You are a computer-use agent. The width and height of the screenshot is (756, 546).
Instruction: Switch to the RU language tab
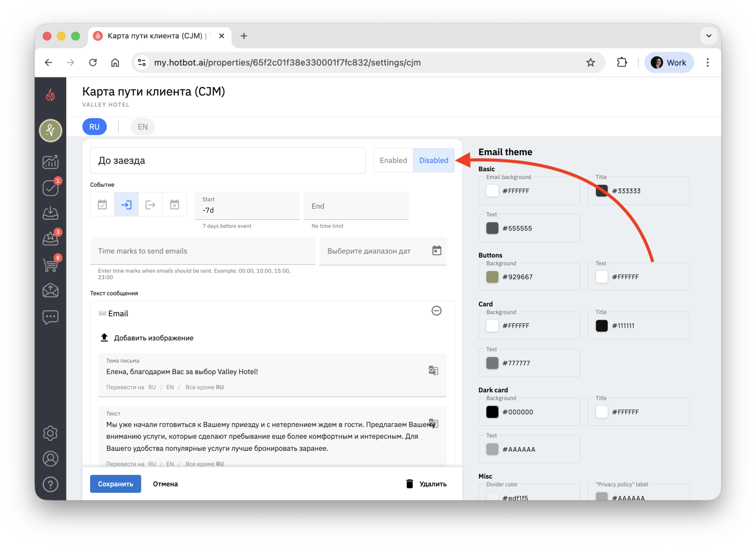tap(94, 127)
